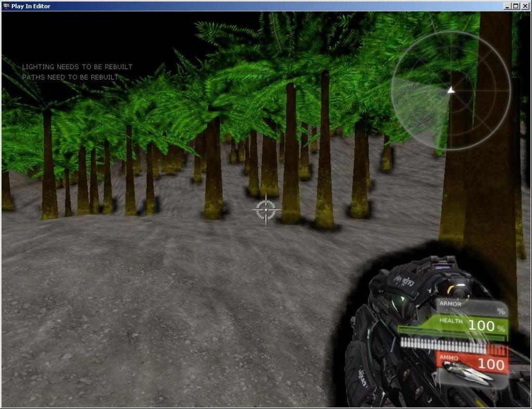Click the HEALTH 100% readout
This screenshot has height=409, width=532.
(472, 325)
